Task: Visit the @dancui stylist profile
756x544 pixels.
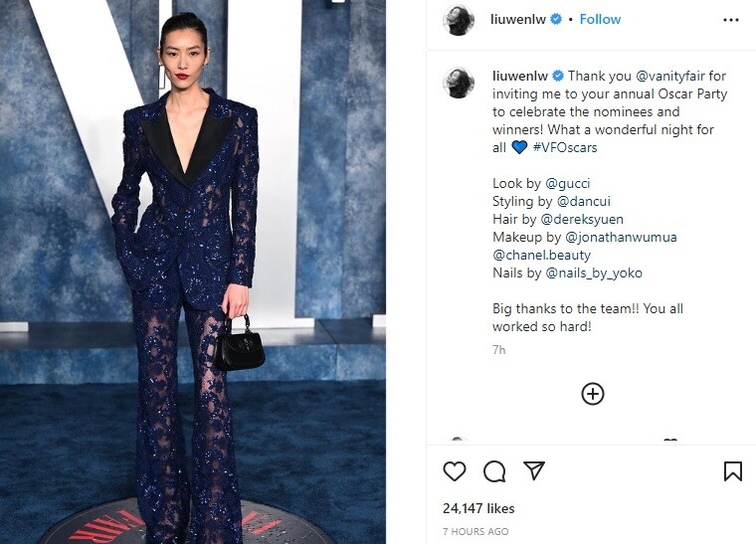Action: [x=583, y=201]
